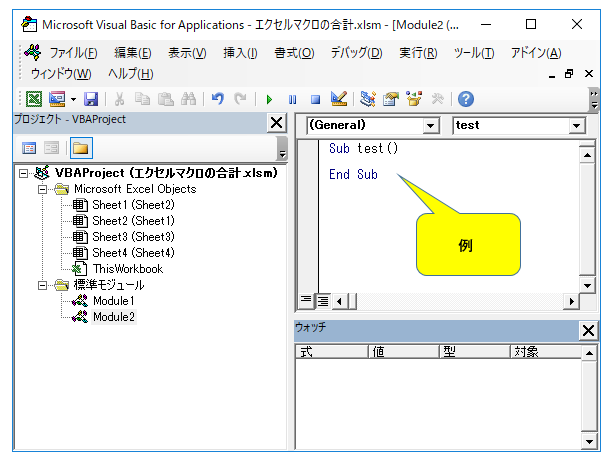Toggle Folders view in Project pane
The width and height of the screenshot is (606, 460).
81,148
